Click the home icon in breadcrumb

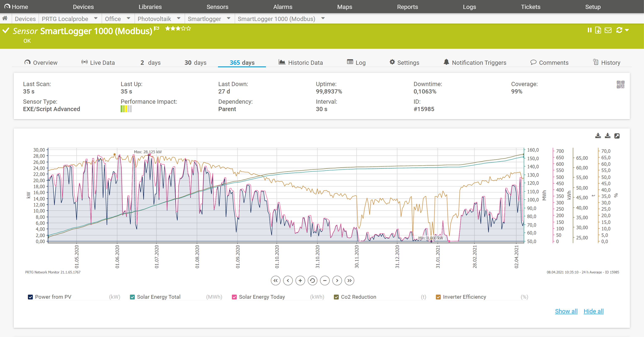point(5,18)
